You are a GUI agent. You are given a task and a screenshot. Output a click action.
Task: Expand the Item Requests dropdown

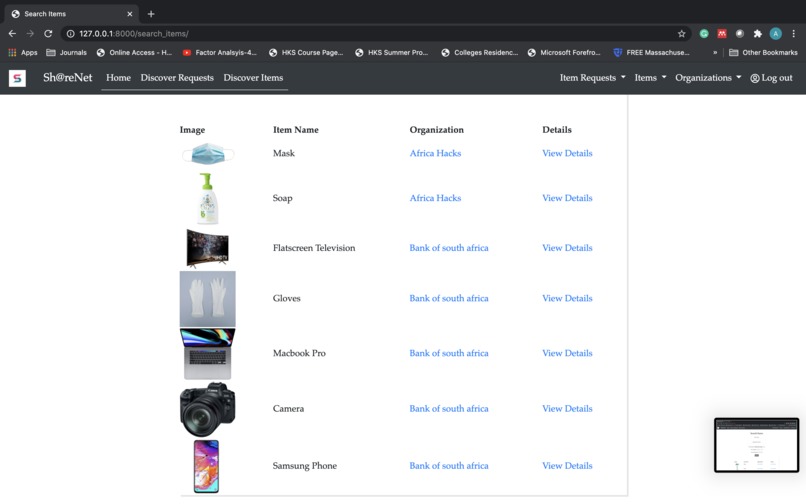pyautogui.click(x=592, y=78)
